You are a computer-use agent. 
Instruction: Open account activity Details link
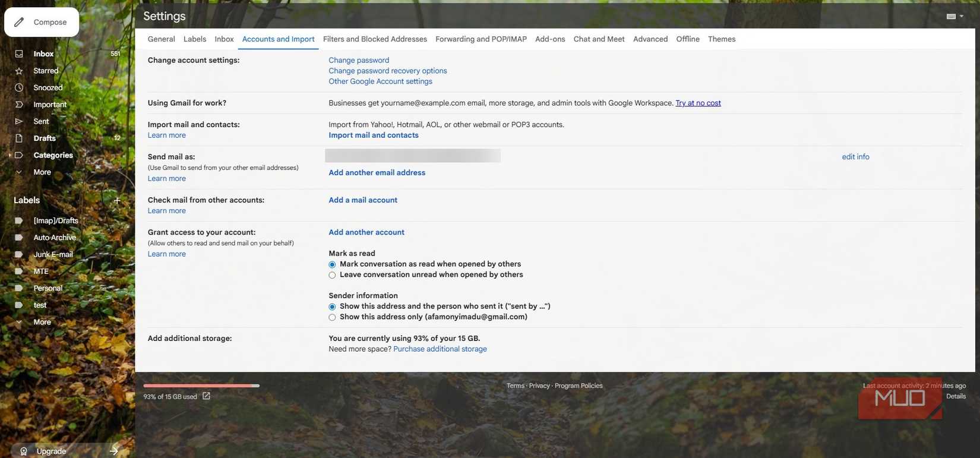coord(956,397)
